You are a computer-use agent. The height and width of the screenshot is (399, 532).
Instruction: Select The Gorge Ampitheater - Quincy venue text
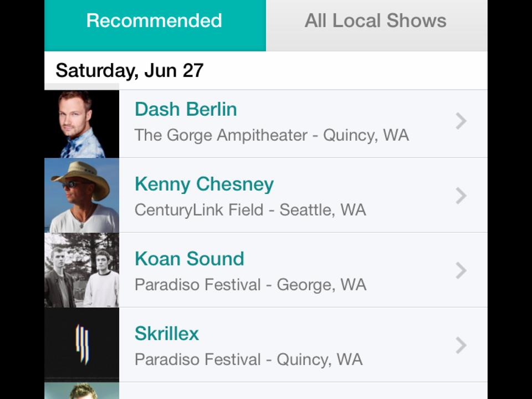pyautogui.click(x=272, y=135)
